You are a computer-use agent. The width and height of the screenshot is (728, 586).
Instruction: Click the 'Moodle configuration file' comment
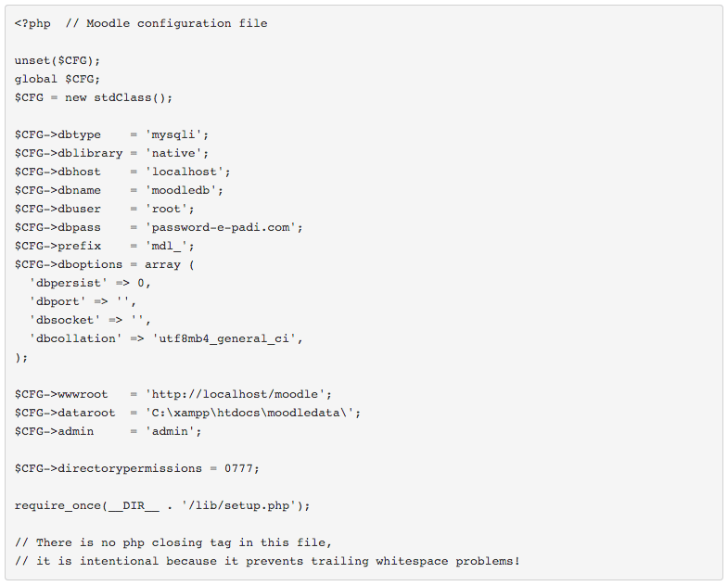point(176,23)
